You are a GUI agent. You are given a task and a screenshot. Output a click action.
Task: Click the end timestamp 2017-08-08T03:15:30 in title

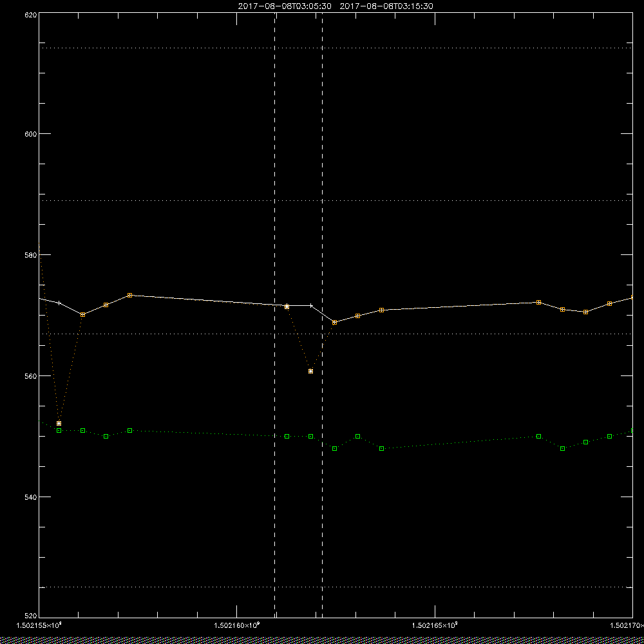point(386,6)
